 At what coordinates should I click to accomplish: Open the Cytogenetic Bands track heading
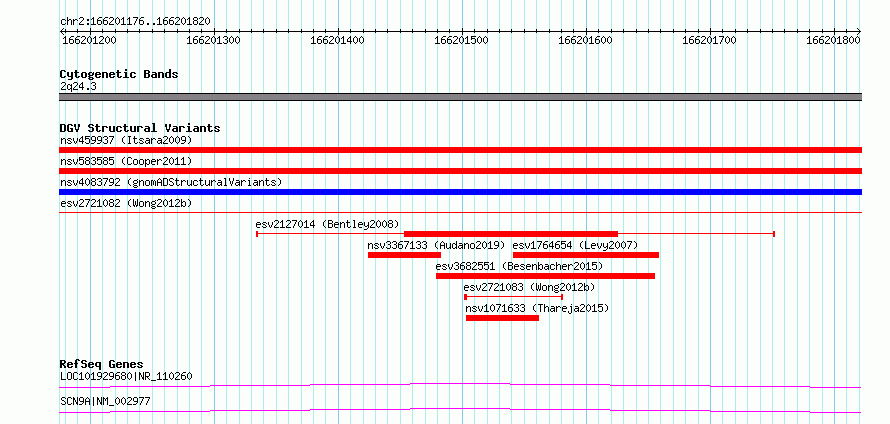(x=119, y=74)
